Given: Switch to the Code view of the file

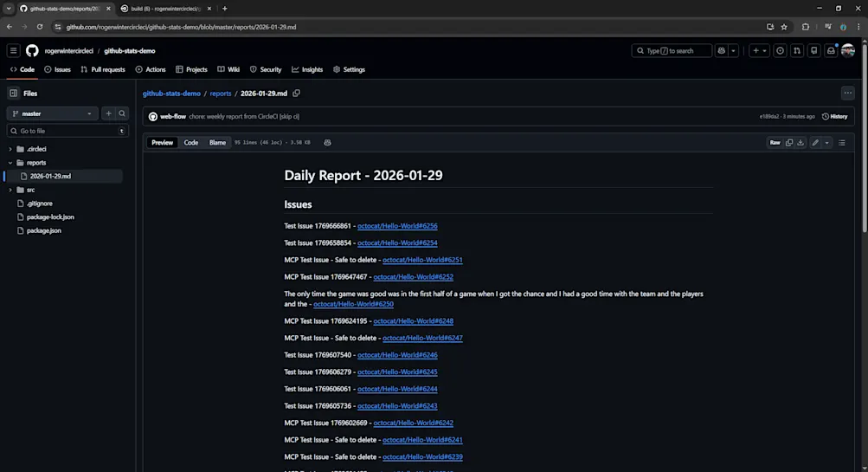Looking at the screenshot, I should pyautogui.click(x=191, y=142).
